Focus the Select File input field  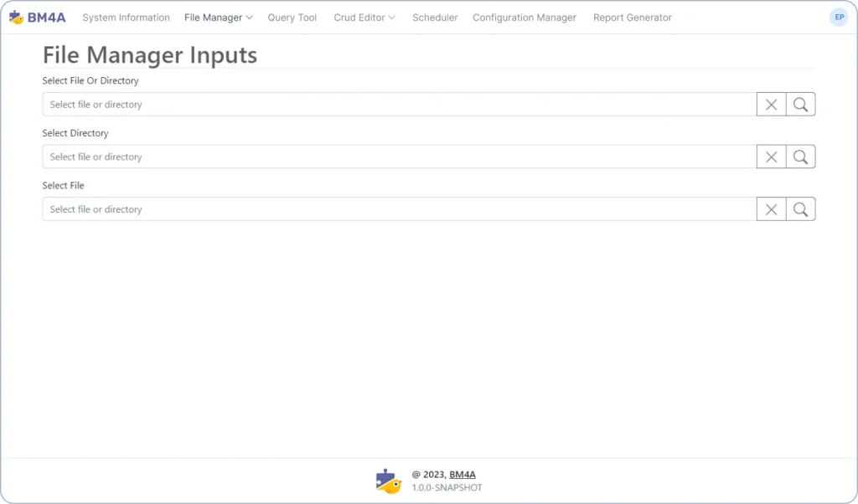click(400, 209)
